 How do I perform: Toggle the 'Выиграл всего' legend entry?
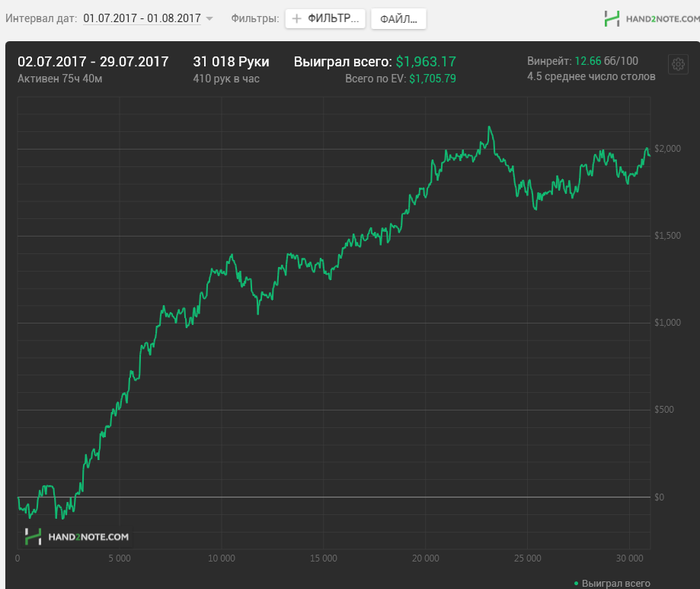(612, 583)
